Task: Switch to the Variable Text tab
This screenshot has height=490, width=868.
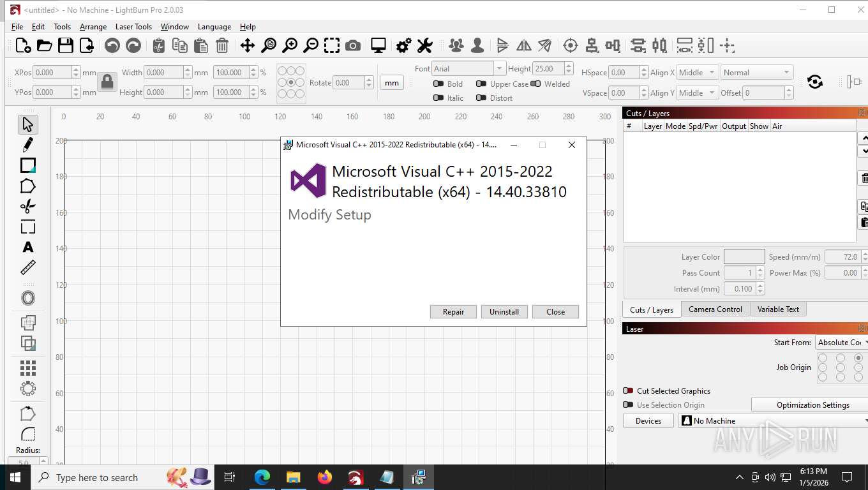Action: click(778, 309)
